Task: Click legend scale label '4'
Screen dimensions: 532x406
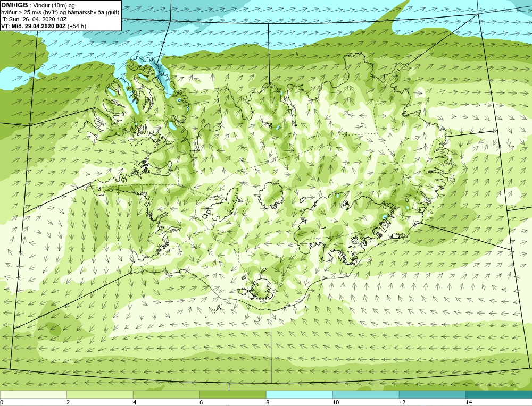Action: [x=135, y=402]
